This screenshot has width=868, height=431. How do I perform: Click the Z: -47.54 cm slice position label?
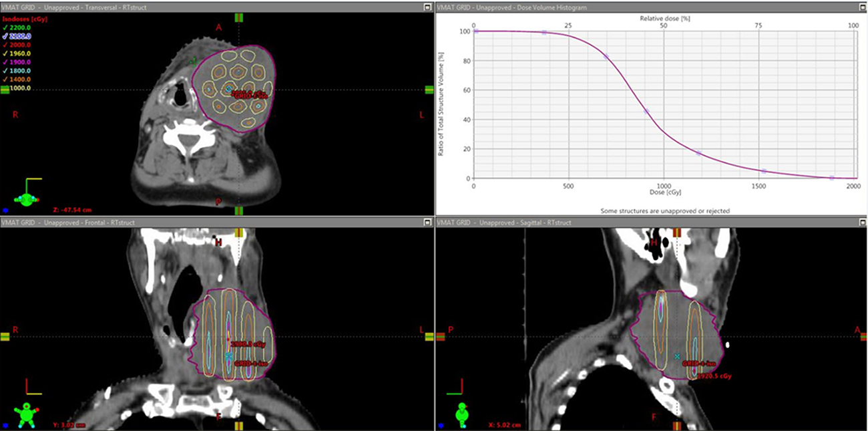click(73, 209)
